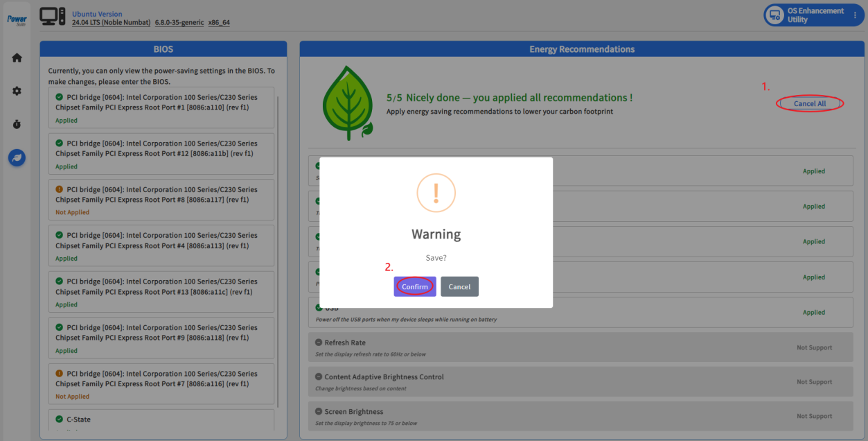
Task: Click Not Applied status under Root Port #8
Action: click(x=73, y=212)
